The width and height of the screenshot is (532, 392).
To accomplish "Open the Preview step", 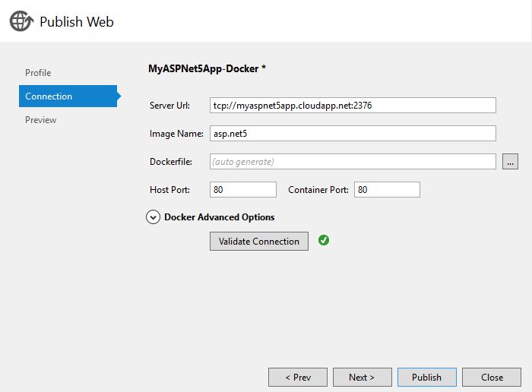I will (x=41, y=120).
